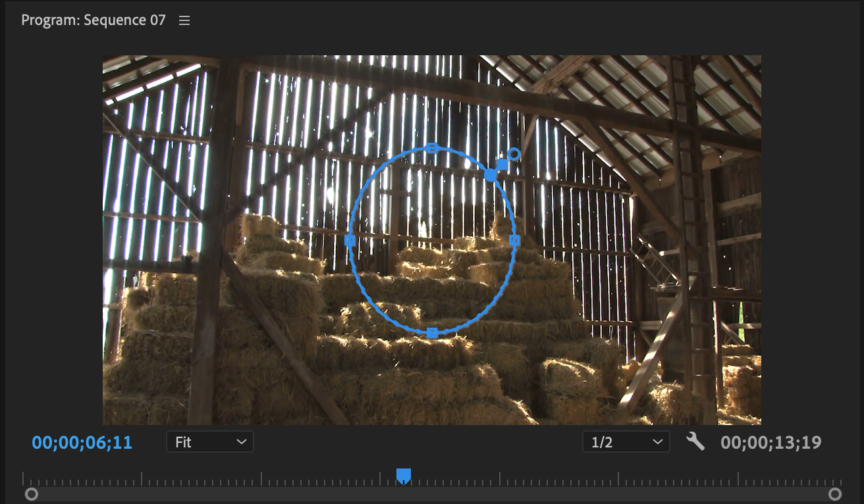Select the left vertex of the mask
The width and height of the screenshot is (864, 504).
(350, 241)
